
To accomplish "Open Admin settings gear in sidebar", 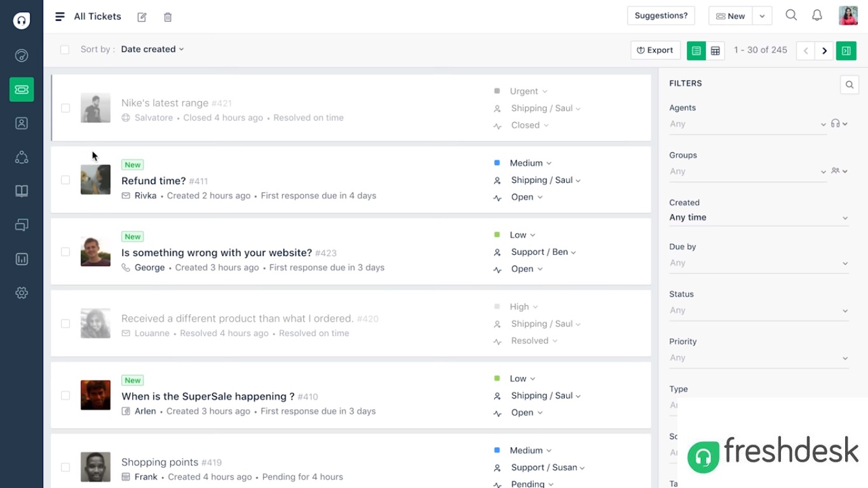I will (22, 293).
